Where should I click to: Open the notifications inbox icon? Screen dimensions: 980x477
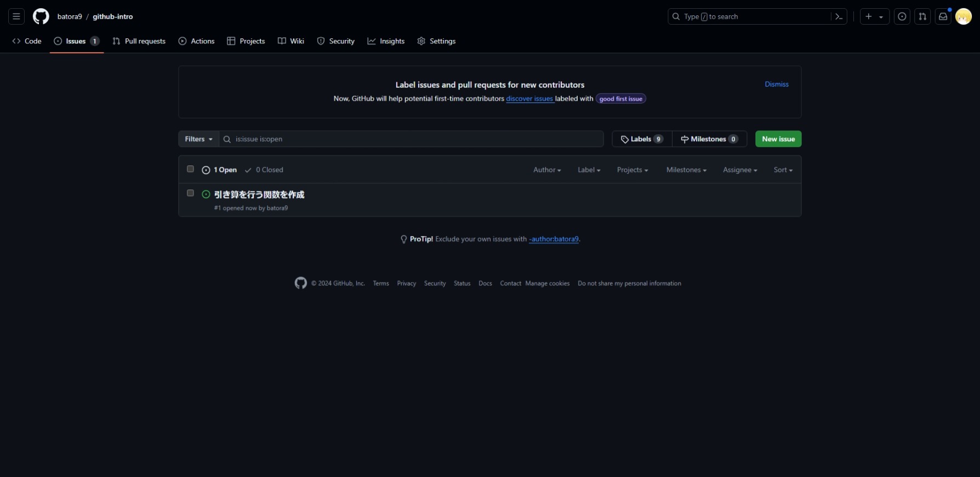tap(943, 16)
